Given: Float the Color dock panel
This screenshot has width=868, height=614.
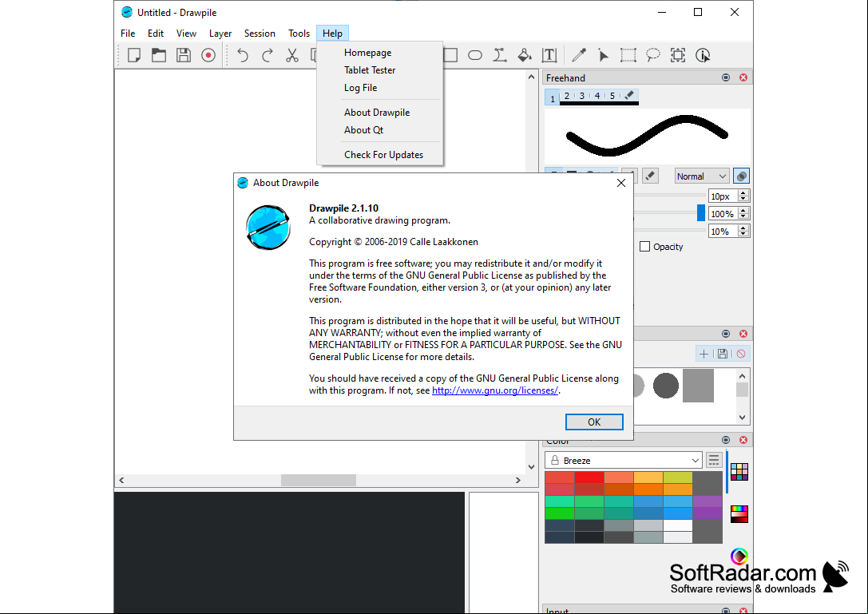Looking at the screenshot, I should (726, 440).
